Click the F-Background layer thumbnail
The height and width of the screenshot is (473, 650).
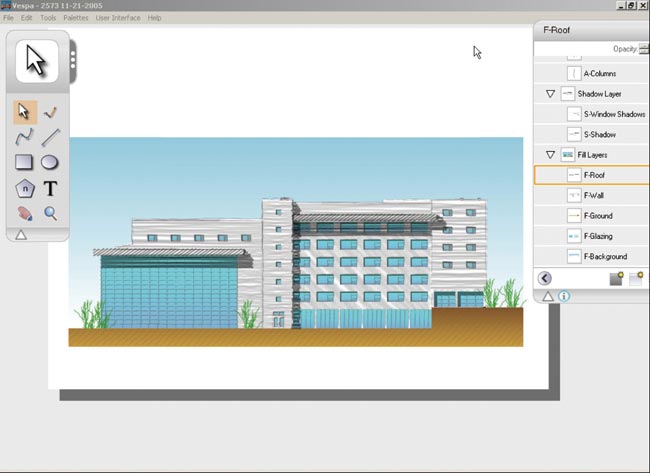click(573, 257)
